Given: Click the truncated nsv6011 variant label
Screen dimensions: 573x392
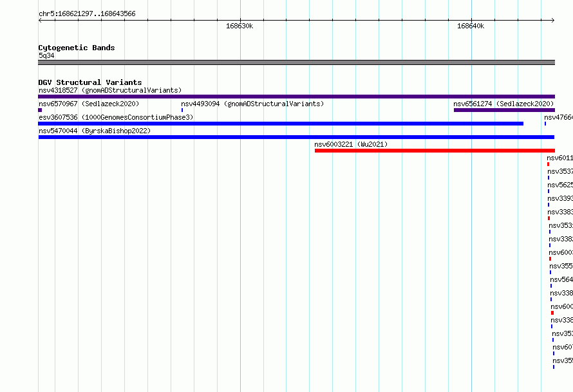Looking at the screenshot, I should [560, 158].
